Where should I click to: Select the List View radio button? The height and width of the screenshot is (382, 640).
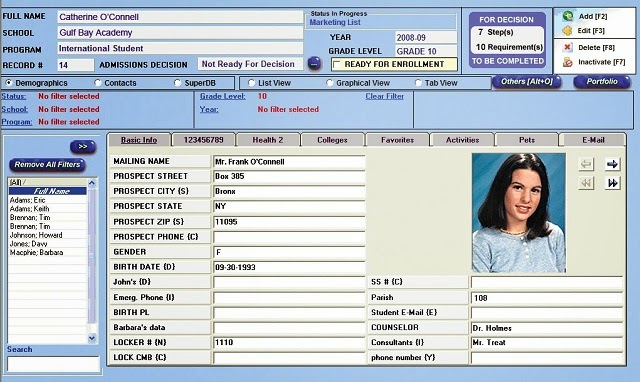tap(251, 83)
